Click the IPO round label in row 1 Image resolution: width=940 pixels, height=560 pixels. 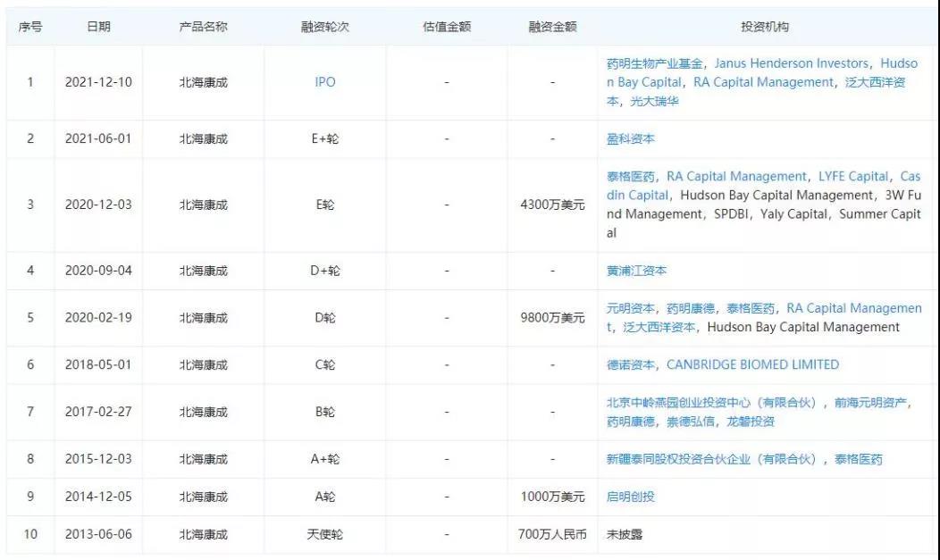click(323, 81)
